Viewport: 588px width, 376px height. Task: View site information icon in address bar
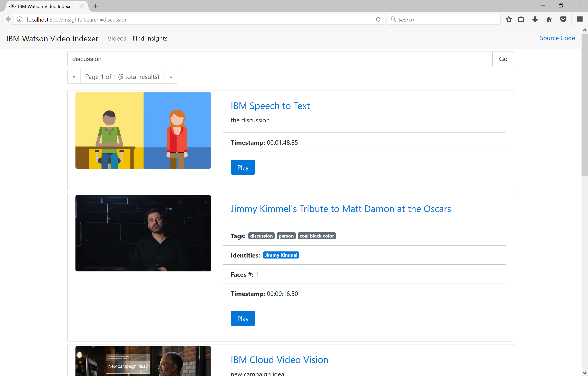(x=20, y=19)
